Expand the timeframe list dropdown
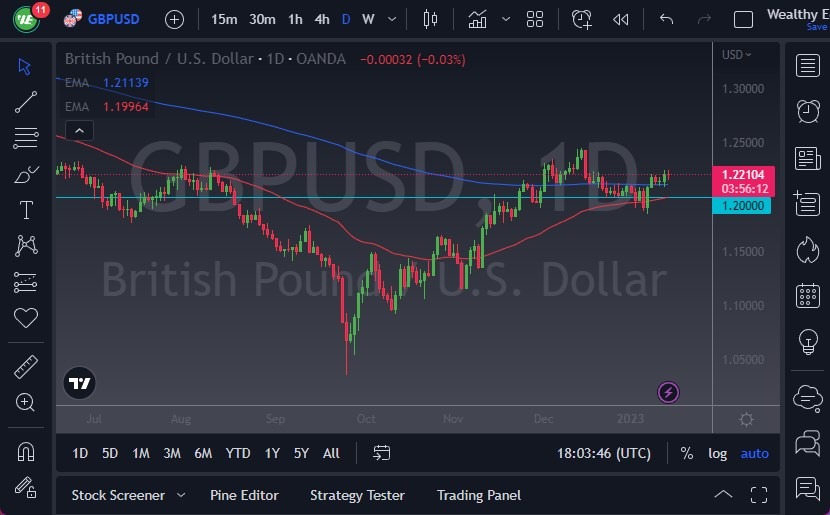830x515 pixels. [392, 20]
